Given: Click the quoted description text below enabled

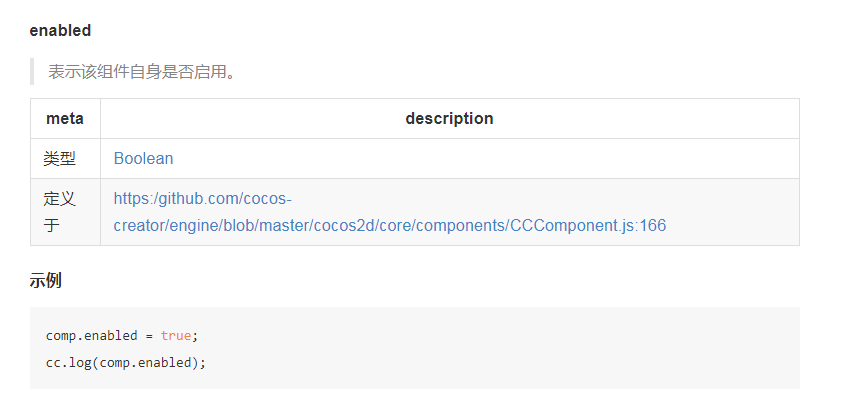Looking at the screenshot, I should point(142,72).
